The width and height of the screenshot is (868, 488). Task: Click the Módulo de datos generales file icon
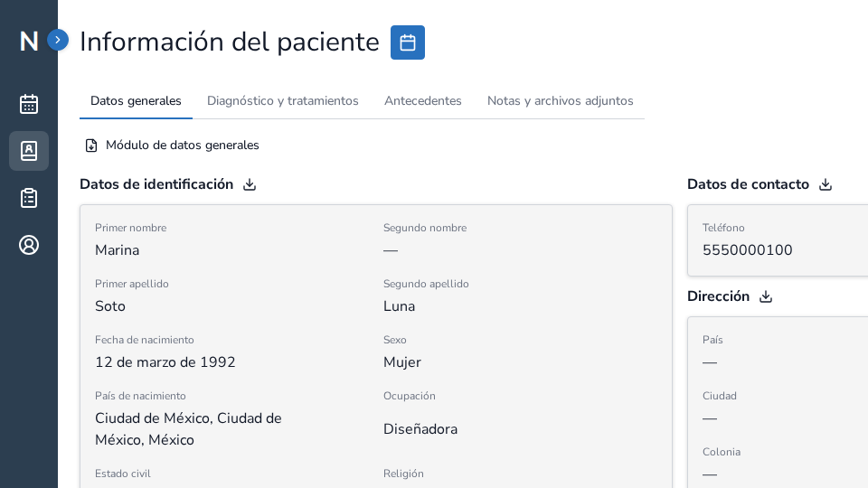91,145
